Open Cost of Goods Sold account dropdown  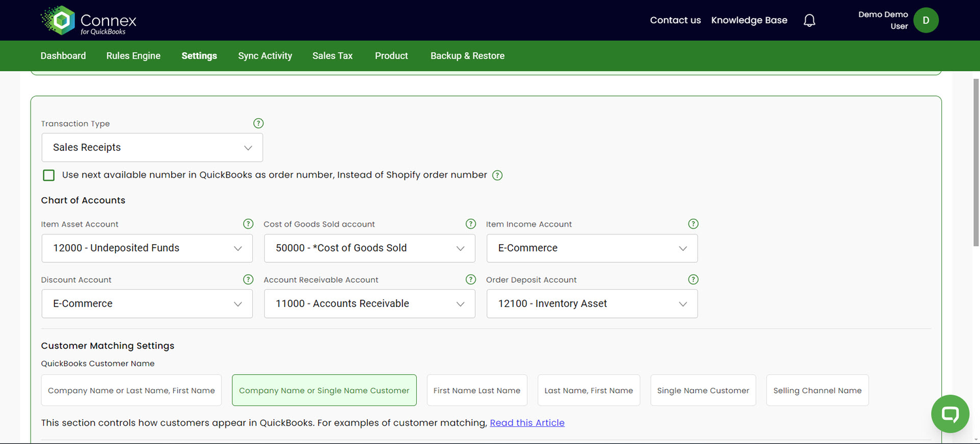(370, 248)
